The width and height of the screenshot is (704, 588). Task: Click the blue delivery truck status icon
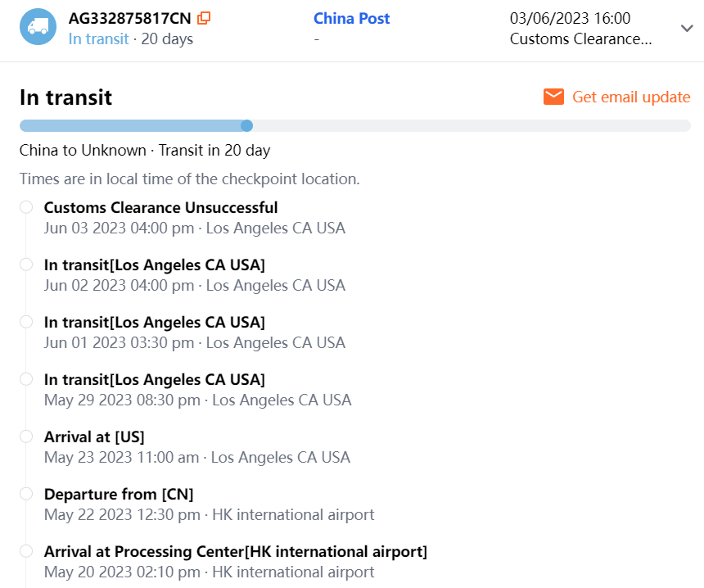[x=38, y=27]
